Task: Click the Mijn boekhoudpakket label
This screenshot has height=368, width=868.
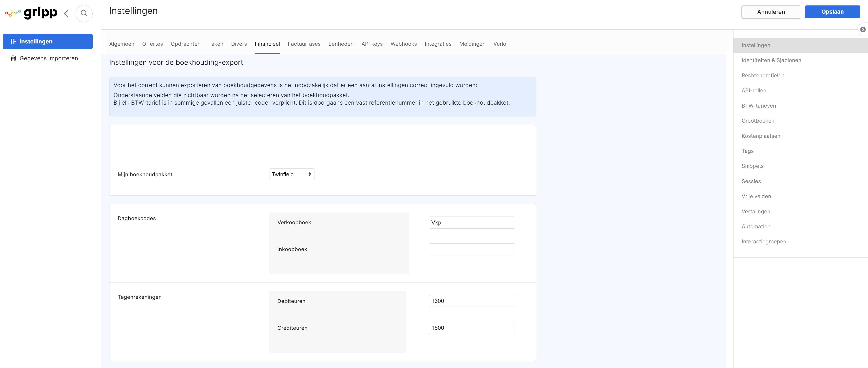Action: 145,174
